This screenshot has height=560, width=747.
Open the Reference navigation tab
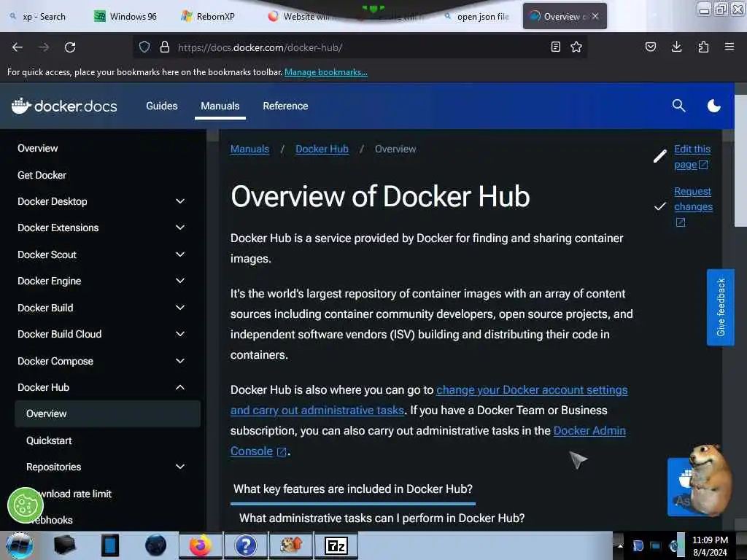pos(285,106)
